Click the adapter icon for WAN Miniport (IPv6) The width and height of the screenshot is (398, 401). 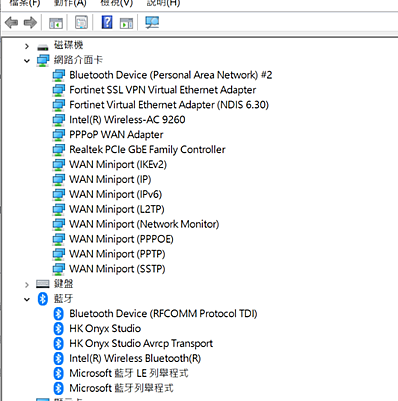59,195
